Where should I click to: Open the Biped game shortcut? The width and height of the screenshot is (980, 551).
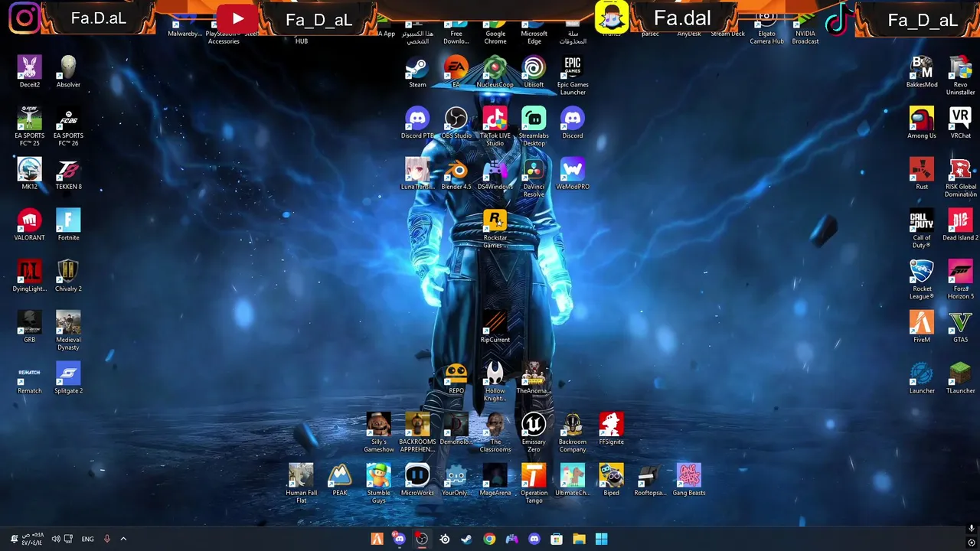coord(611,481)
